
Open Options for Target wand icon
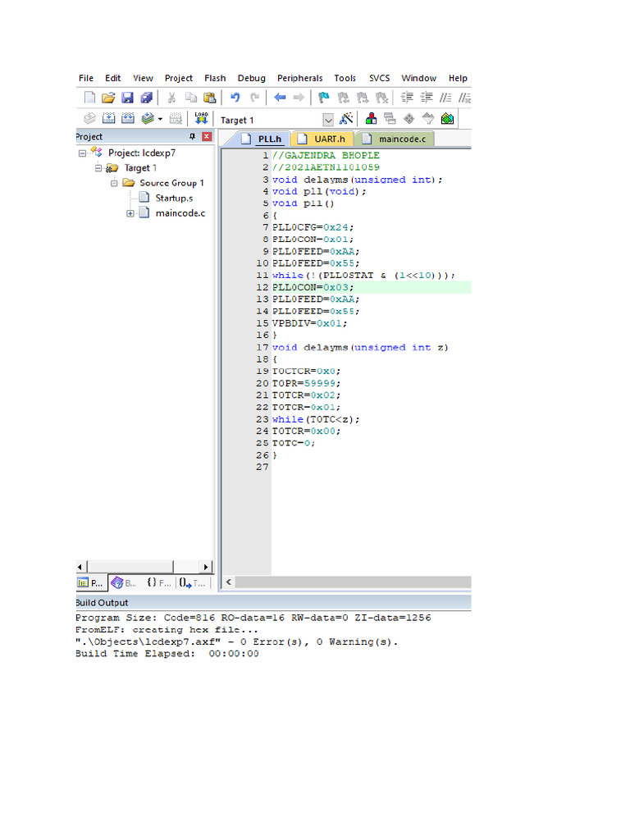[x=346, y=119]
